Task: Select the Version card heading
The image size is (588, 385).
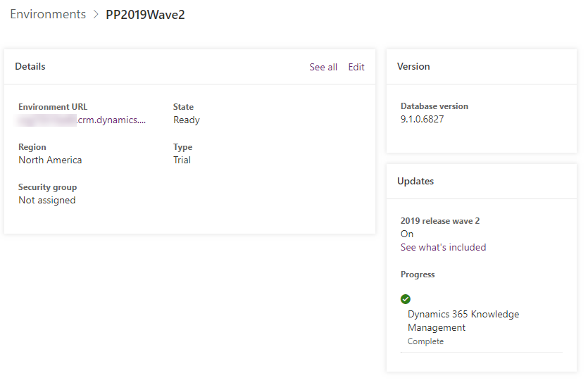Action: (x=413, y=66)
